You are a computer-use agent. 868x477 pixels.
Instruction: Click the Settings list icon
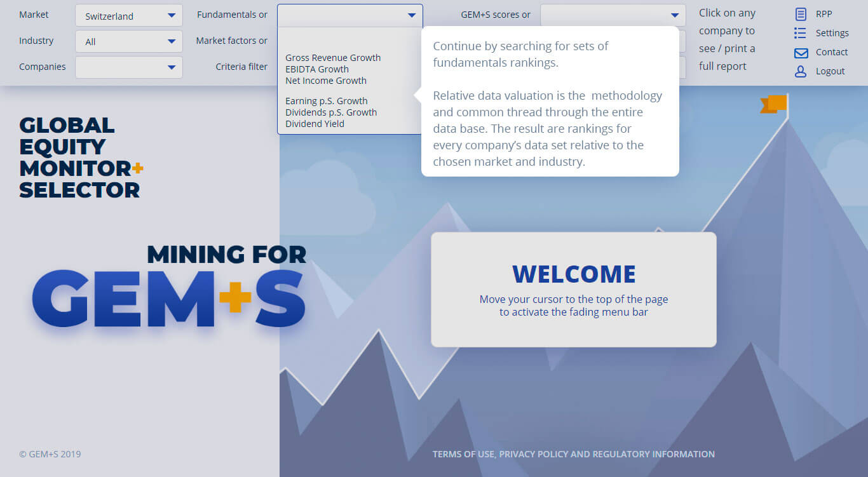[800, 33]
